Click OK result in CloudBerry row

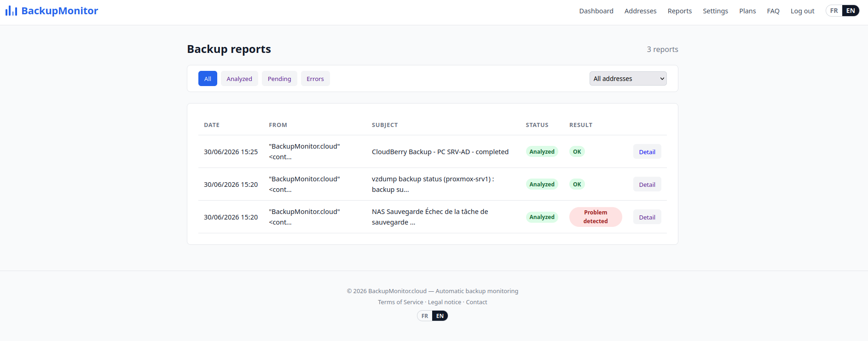[577, 152]
